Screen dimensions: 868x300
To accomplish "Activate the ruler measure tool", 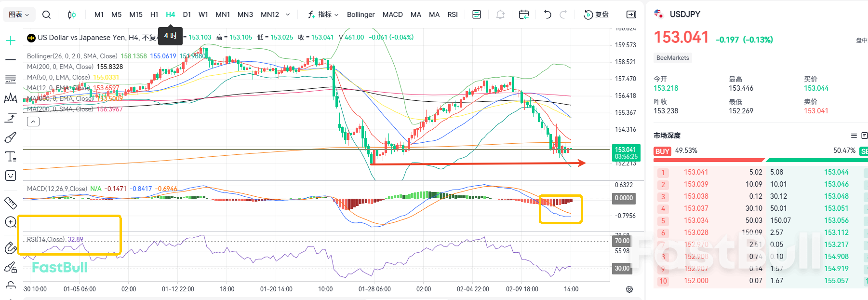I will (11, 203).
